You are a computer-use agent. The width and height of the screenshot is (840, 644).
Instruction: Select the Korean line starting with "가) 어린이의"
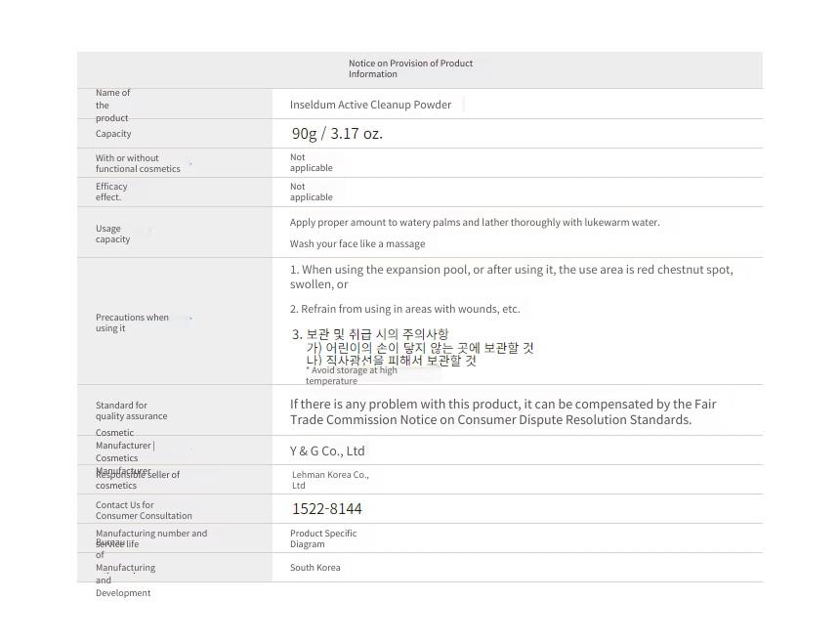(x=420, y=348)
